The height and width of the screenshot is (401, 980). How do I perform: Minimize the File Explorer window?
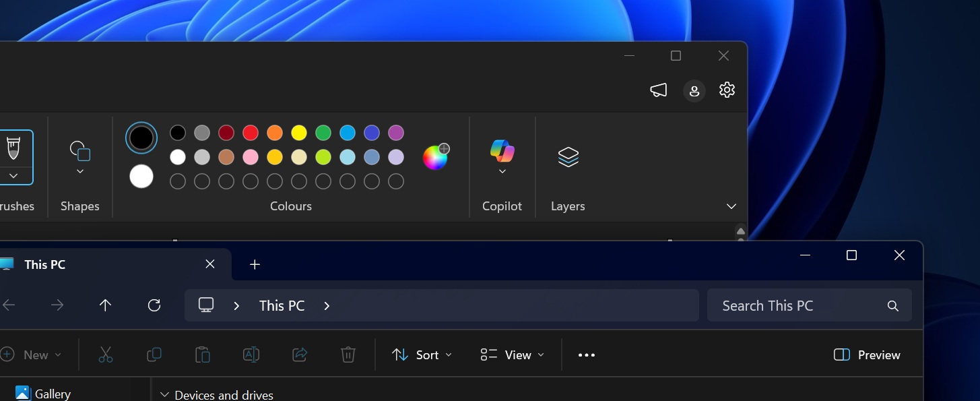805,255
